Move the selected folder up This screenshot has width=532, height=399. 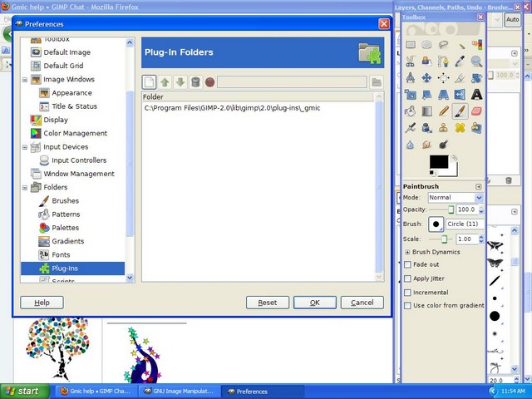[165, 82]
